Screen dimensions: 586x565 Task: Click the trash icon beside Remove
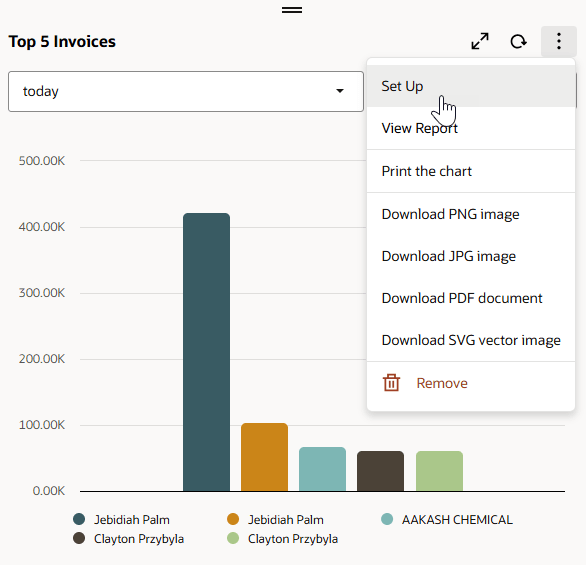click(x=391, y=383)
